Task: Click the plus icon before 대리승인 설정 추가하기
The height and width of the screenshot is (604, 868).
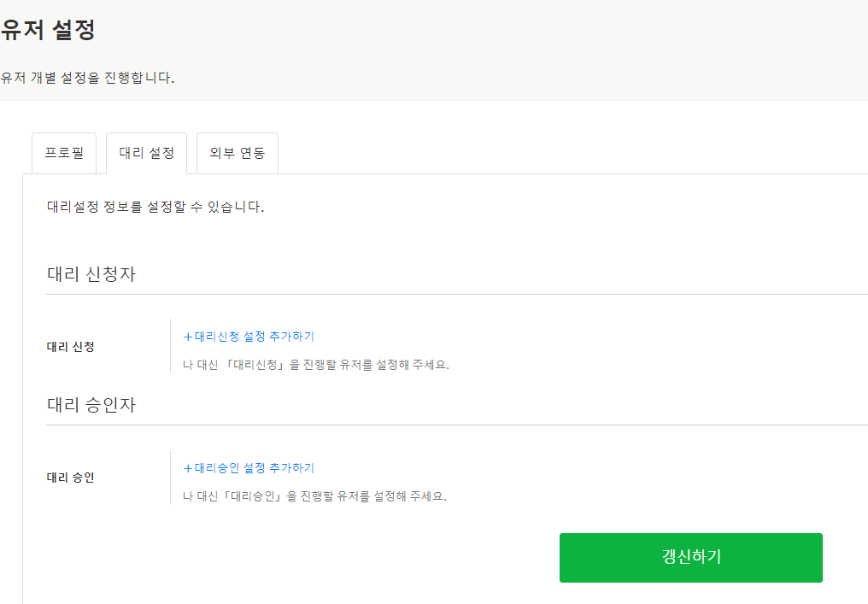Action: point(188,468)
